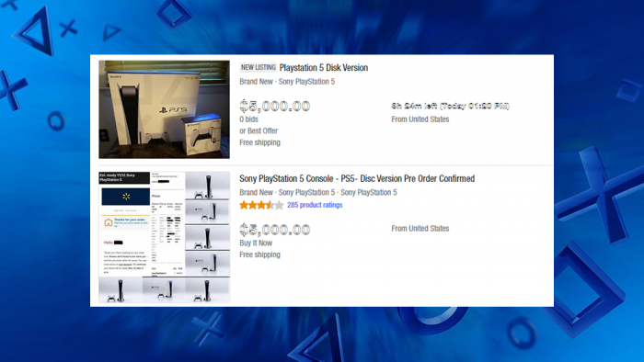Select the Buy It Now label
Image resolution: width=644 pixels, height=362 pixels.
click(256, 243)
